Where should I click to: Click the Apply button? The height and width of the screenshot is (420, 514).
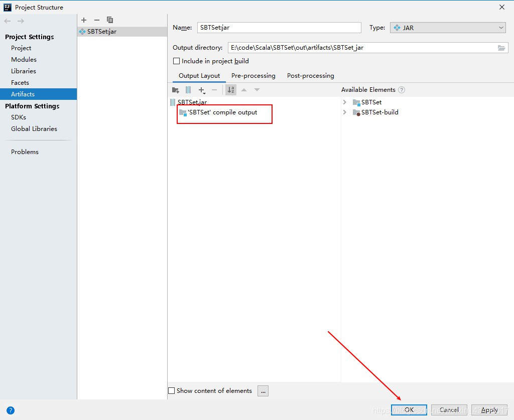pos(489,409)
